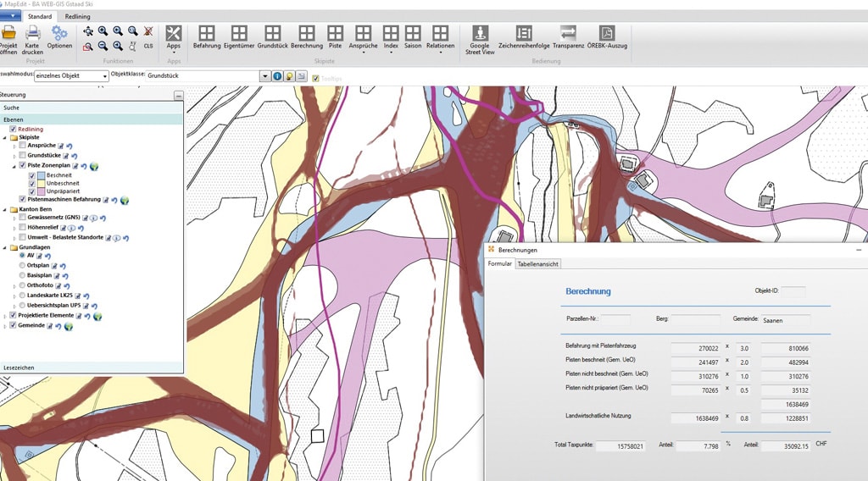This screenshot has width=868, height=481.
Task: Uncheck the Pistenmaschinen Befahrung layer
Action: click(x=22, y=200)
